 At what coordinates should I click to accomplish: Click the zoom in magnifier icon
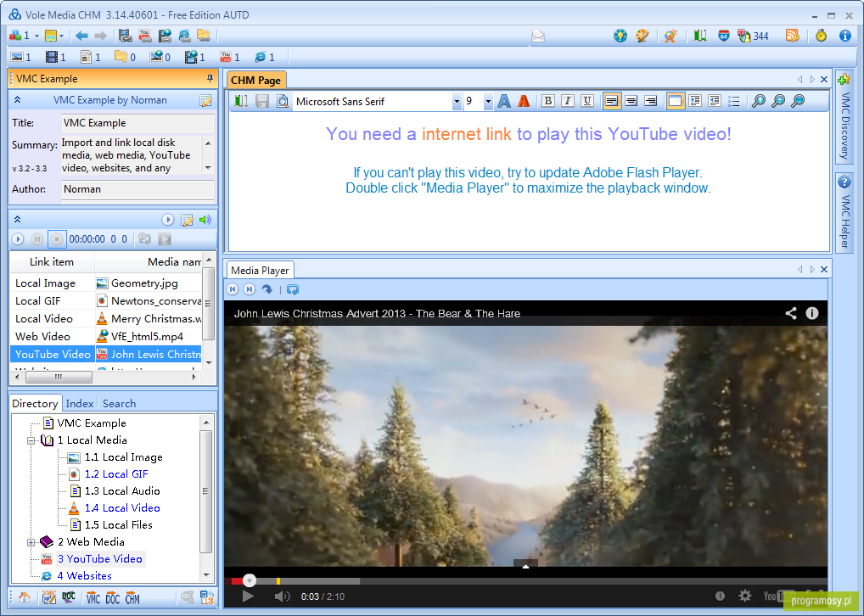[x=759, y=101]
